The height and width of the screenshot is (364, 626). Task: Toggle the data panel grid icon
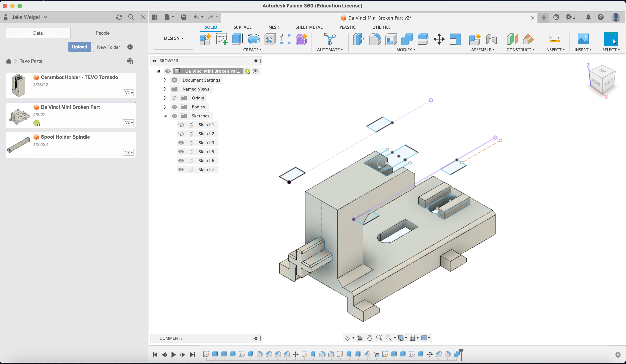pyautogui.click(x=155, y=17)
